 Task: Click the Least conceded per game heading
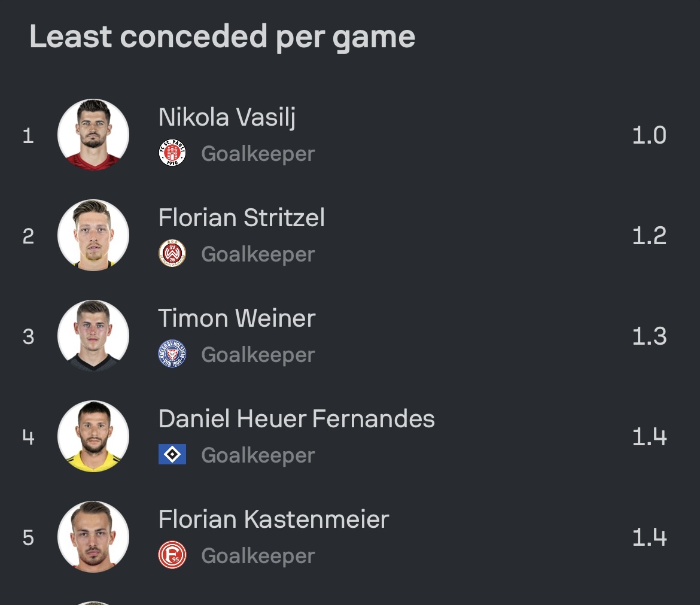tap(223, 38)
